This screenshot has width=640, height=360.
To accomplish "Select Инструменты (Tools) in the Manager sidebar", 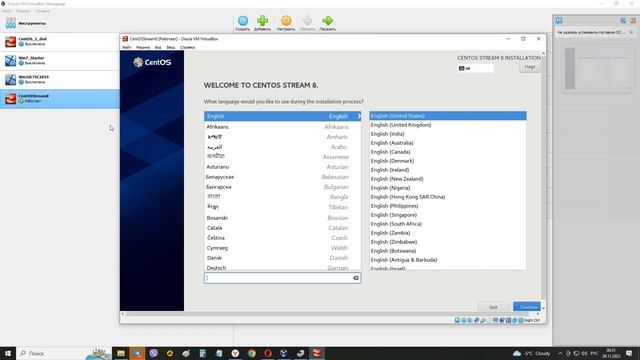I will click(60, 23).
